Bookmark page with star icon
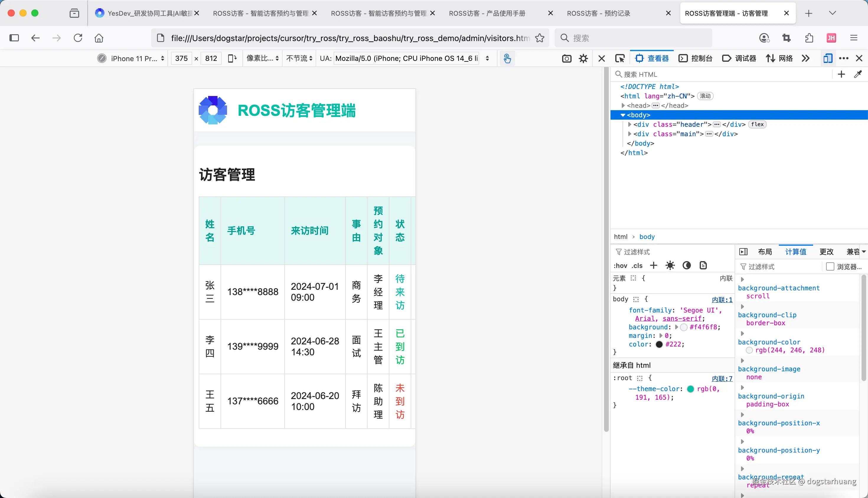 540,38
